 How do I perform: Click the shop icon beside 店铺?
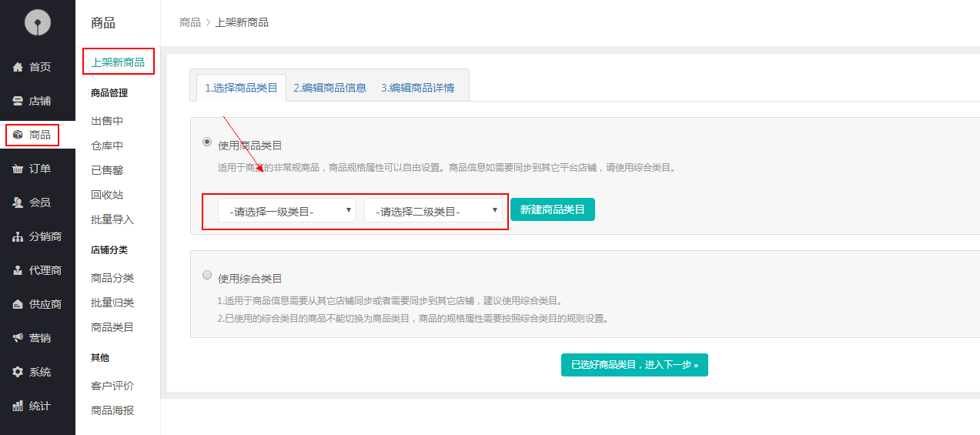18,102
